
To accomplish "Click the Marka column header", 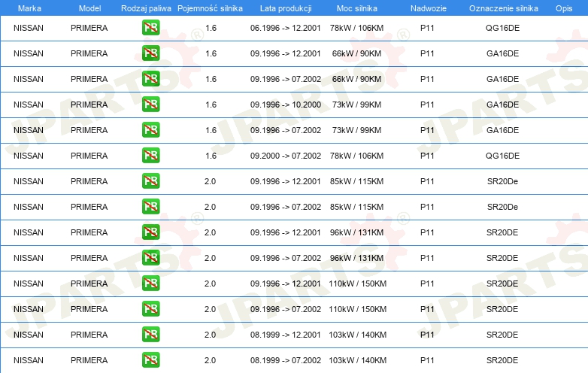I will tap(29, 8).
